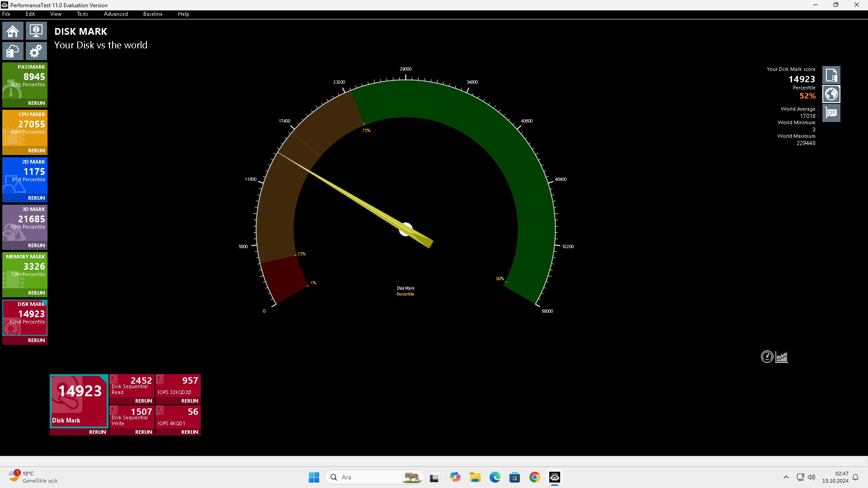Click the gauge's Disk Mark Percentile label

tap(406, 291)
